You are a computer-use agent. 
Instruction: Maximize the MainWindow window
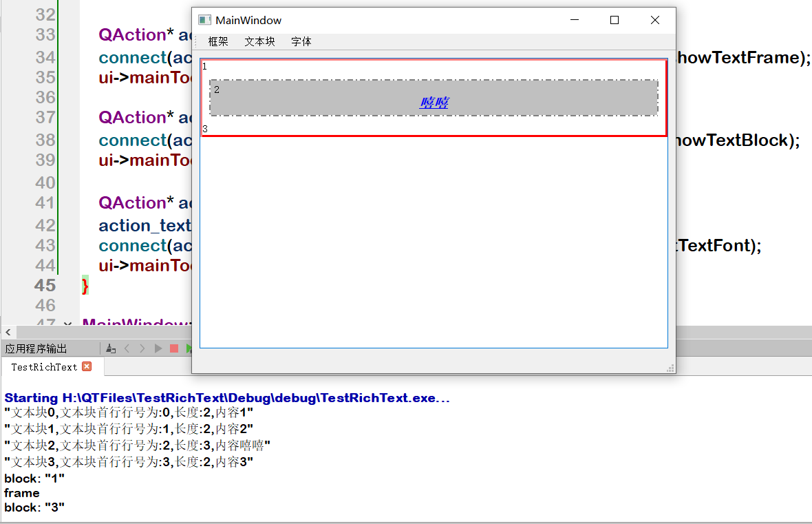[615, 20]
